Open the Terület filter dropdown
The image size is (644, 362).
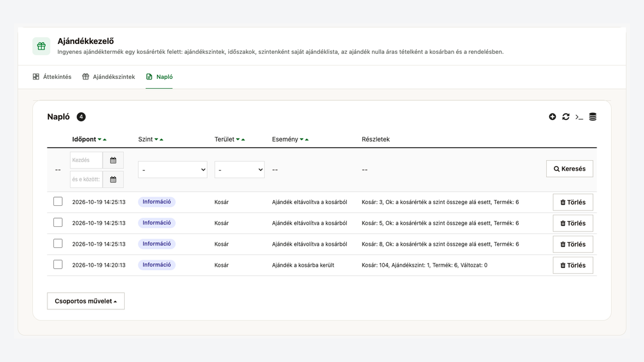[x=239, y=170]
